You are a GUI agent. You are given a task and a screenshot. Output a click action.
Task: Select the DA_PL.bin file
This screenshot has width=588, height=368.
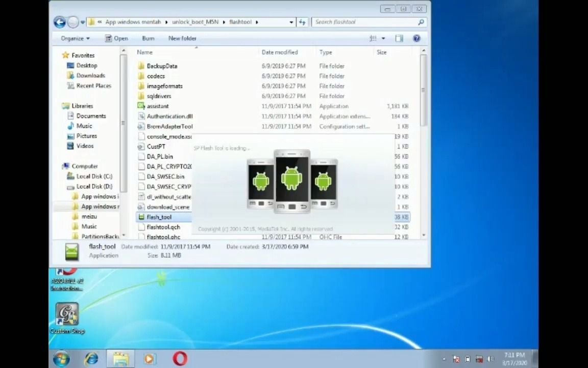(160, 156)
